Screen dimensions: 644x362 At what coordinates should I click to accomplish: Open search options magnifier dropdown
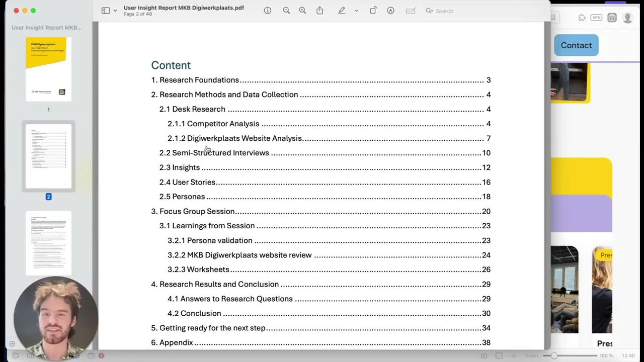coord(429,11)
